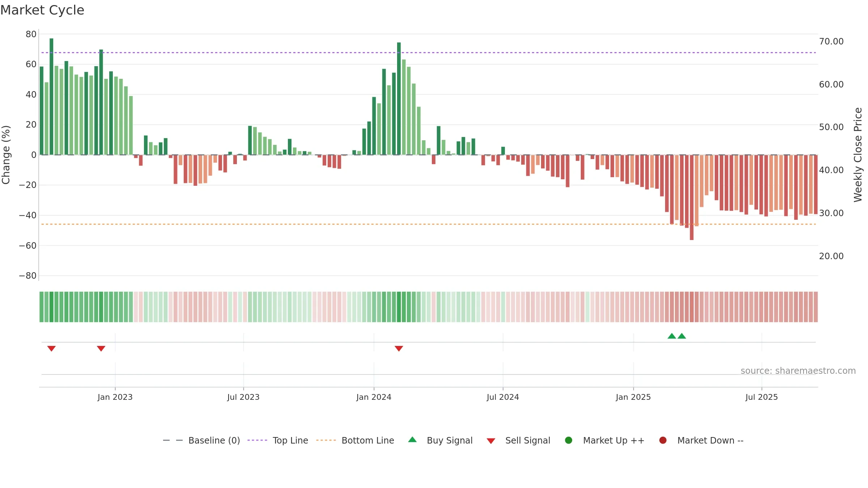Click the first sell signal marker in late 2022
This screenshot has width=868, height=488.
point(51,348)
